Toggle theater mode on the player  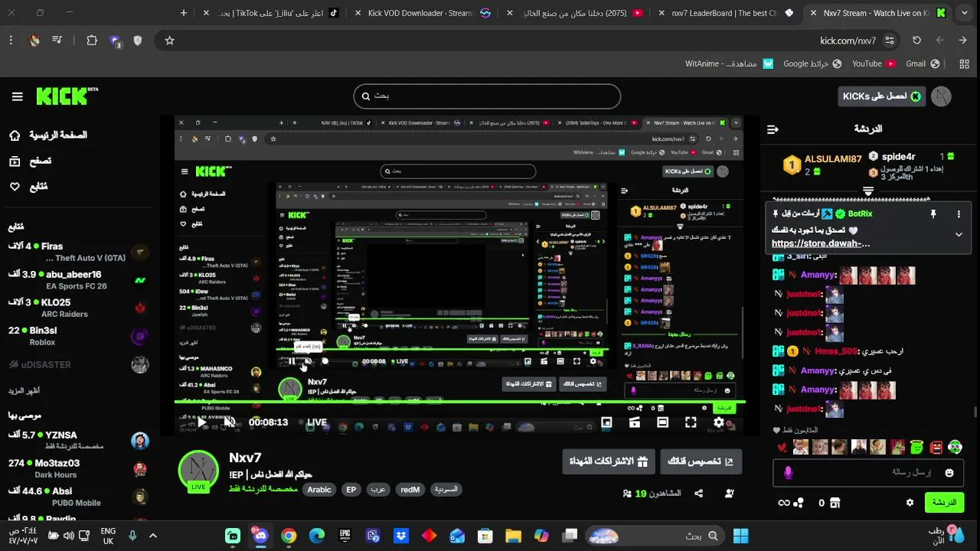click(x=662, y=422)
